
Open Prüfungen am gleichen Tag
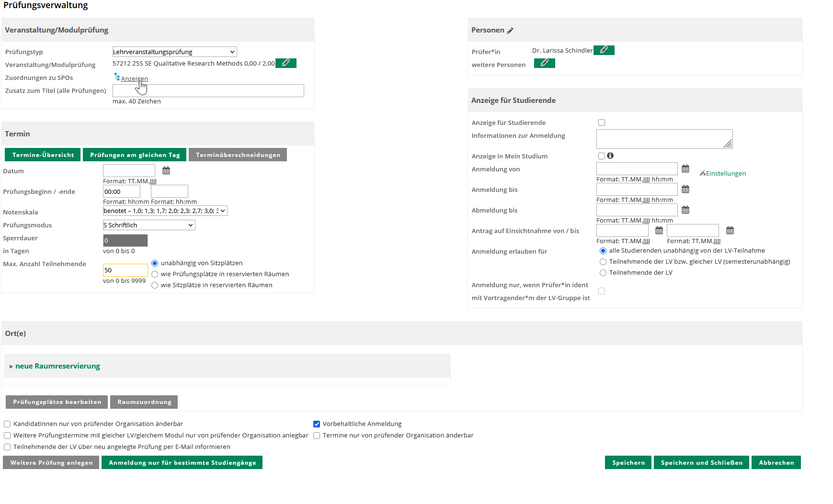(x=135, y=155)
